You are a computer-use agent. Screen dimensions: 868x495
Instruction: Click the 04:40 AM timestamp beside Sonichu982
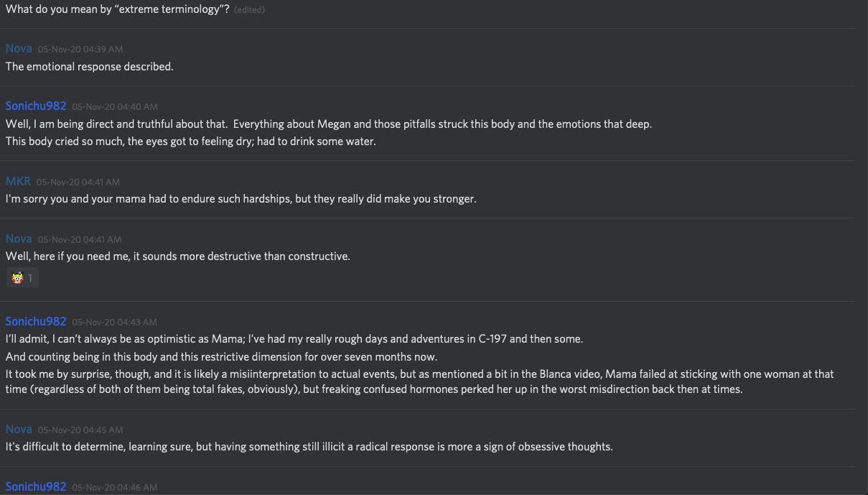click(115, 106)
